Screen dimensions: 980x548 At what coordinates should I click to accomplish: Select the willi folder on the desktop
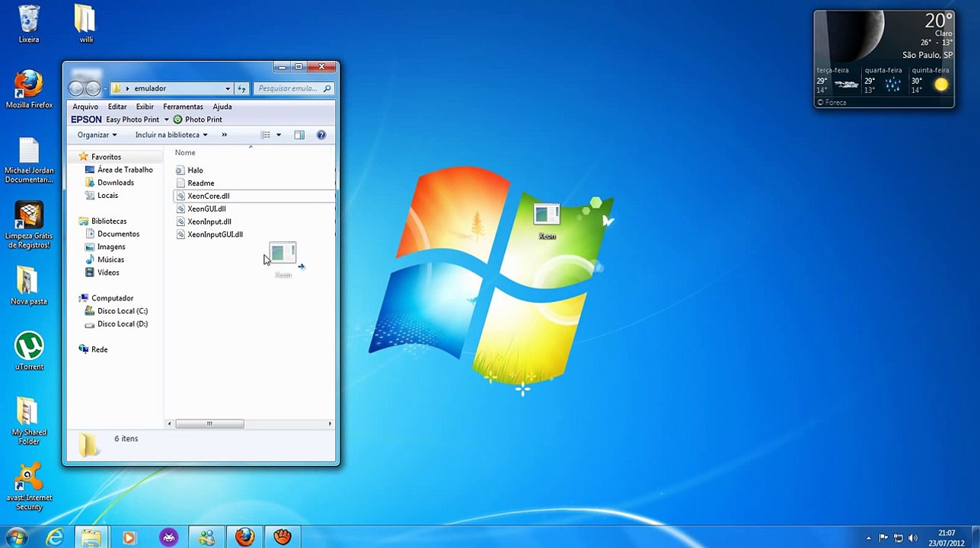point(85,24)
